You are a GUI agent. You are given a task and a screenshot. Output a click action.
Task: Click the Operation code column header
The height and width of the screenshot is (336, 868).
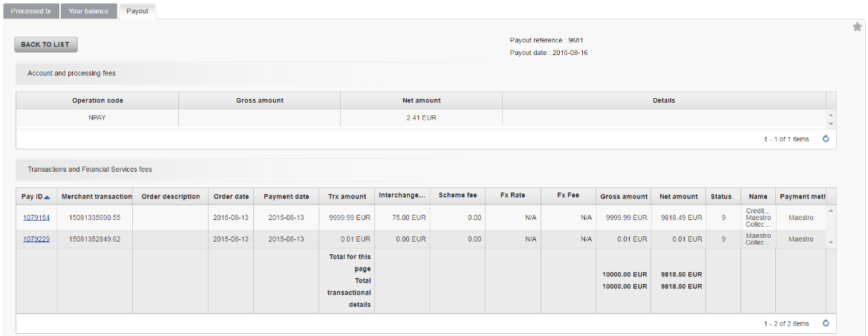click(97, 100)
